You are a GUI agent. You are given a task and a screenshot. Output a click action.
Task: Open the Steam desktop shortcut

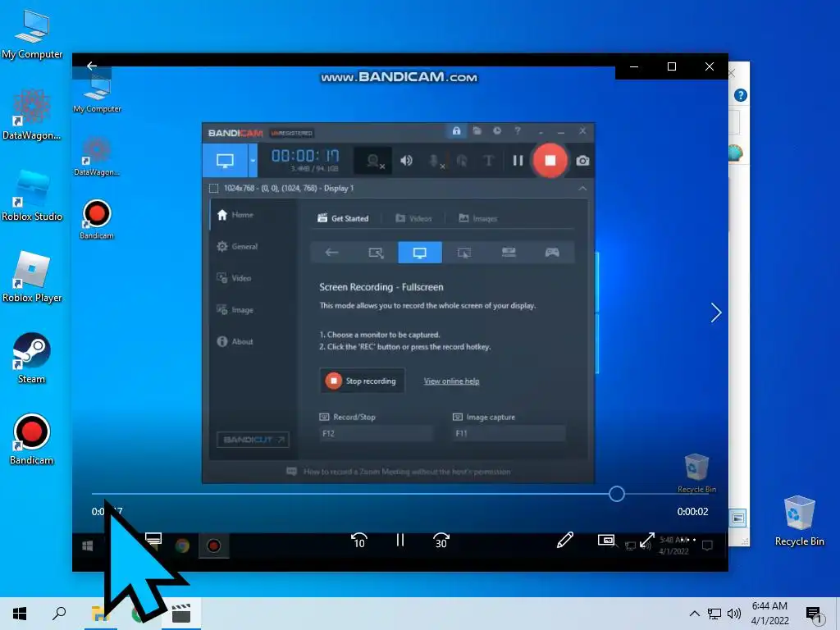point(32,358)
